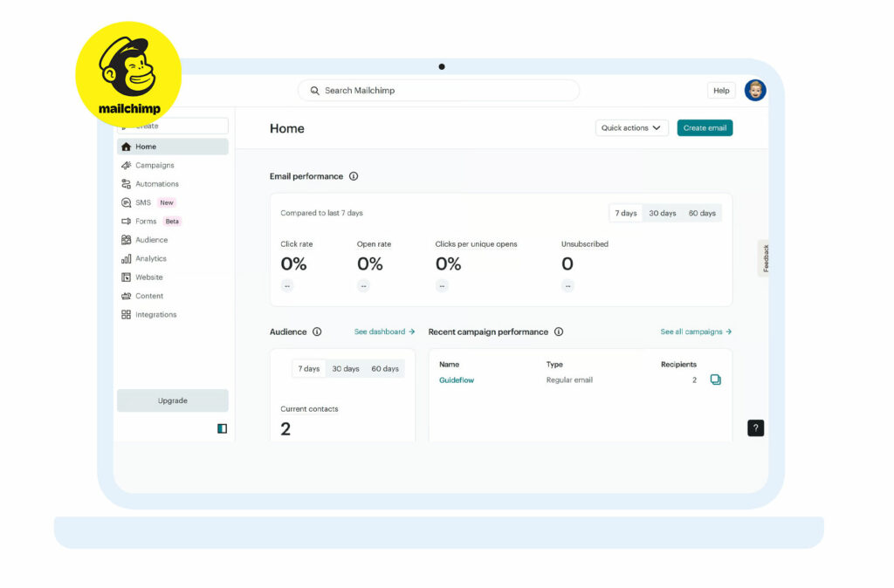
Task: Click the Website page icon
Action: coord(126,277)
